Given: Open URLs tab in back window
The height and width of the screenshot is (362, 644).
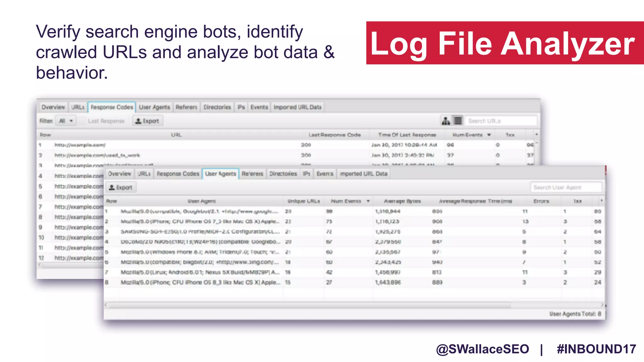Looking at the screenshot, I should 78,107.
